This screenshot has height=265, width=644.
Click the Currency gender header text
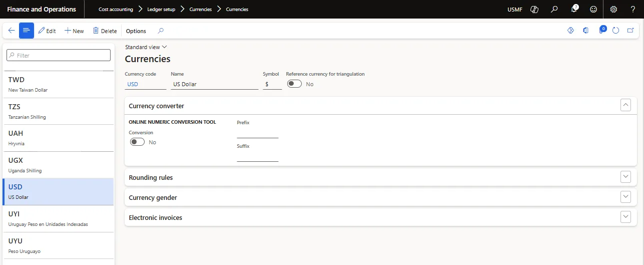click(x=153, y=197)
